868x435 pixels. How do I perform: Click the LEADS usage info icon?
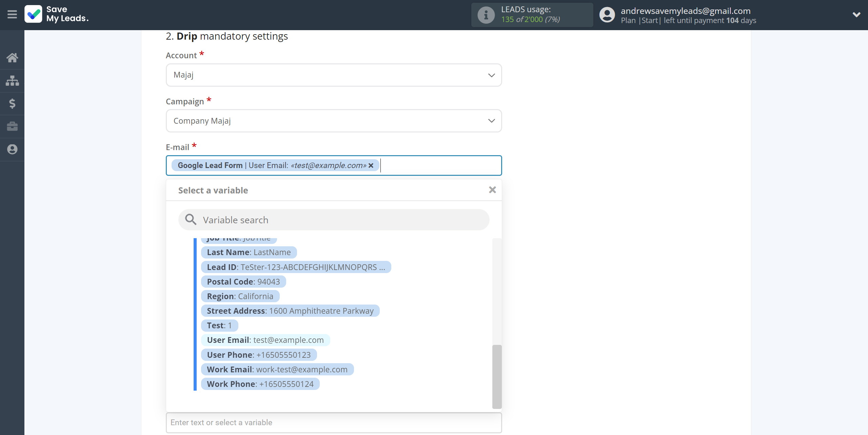coord(486,15)
